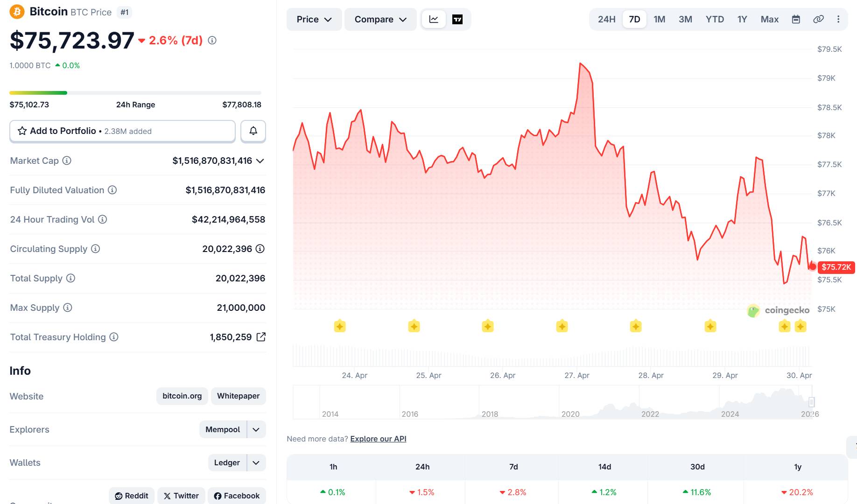Switch to the 1M chart tab
Viewport: 857px width, 504px height.
point(660,19)
